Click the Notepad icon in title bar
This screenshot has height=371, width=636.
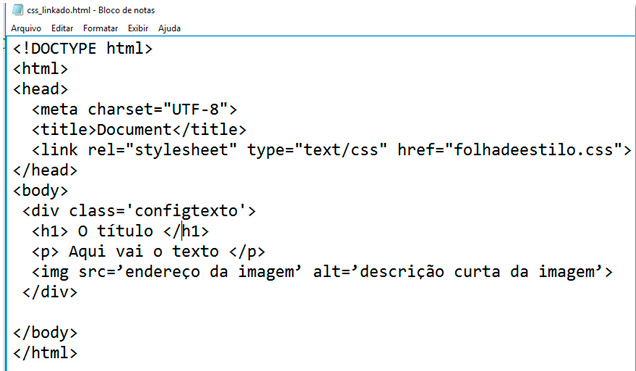pyautogui.click(x=17, y=10)
